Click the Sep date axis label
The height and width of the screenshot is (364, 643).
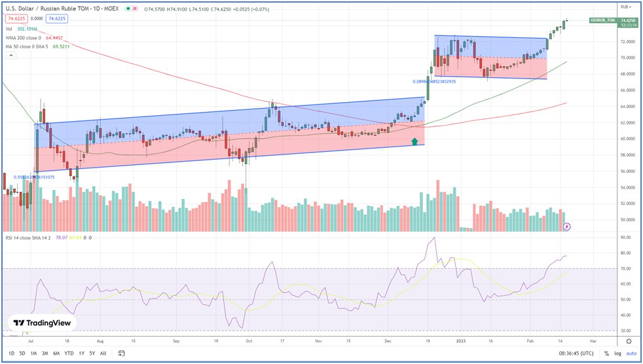tap(176, 341)
